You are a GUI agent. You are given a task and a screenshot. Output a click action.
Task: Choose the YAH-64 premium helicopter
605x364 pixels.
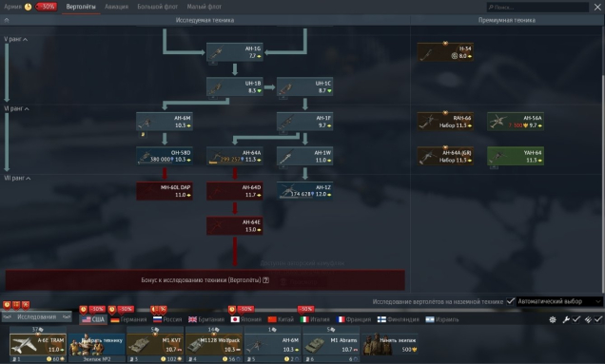(x=516, y=156)
